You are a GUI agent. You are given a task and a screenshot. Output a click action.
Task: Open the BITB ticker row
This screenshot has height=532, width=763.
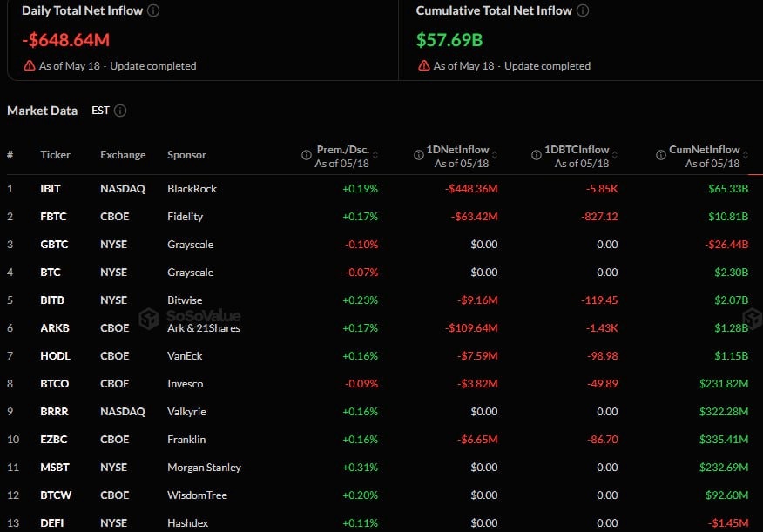52,300
